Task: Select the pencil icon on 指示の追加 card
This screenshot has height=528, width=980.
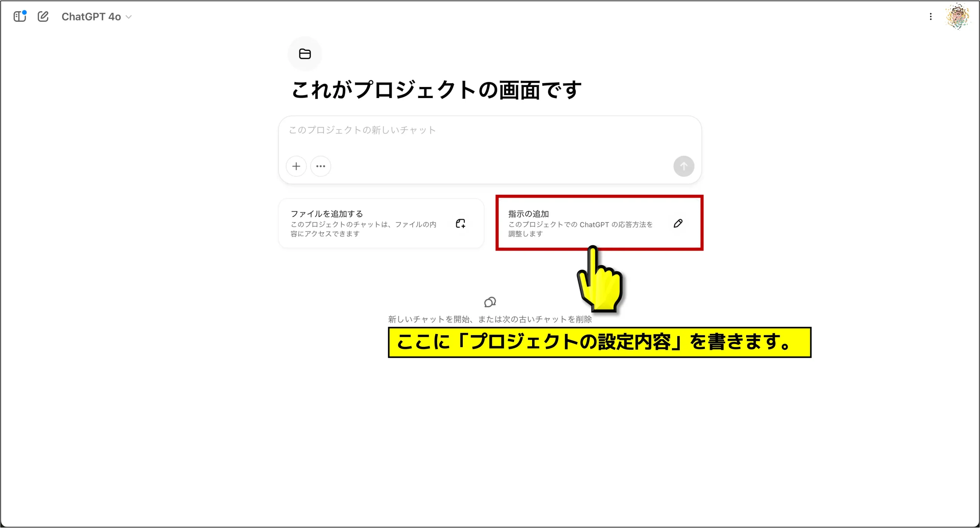Action: click(678, 223)
